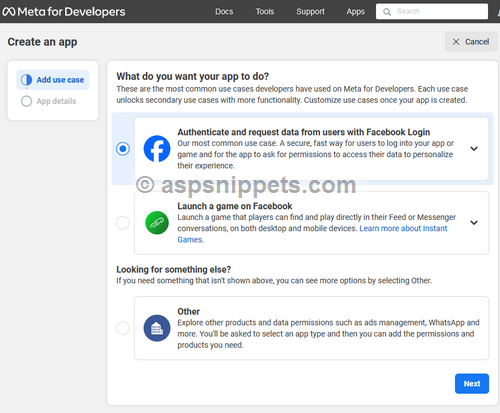Expand the Facebook Login card chevron
Screen dimensions: 500x413
474,149
